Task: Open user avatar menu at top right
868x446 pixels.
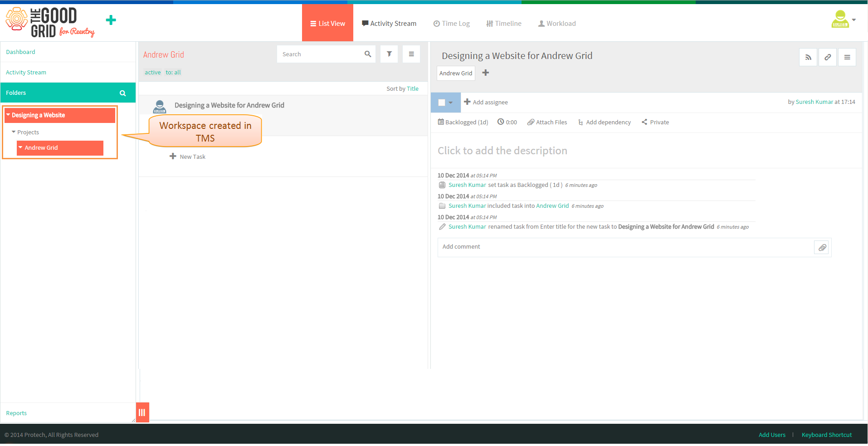Action: 840,20
